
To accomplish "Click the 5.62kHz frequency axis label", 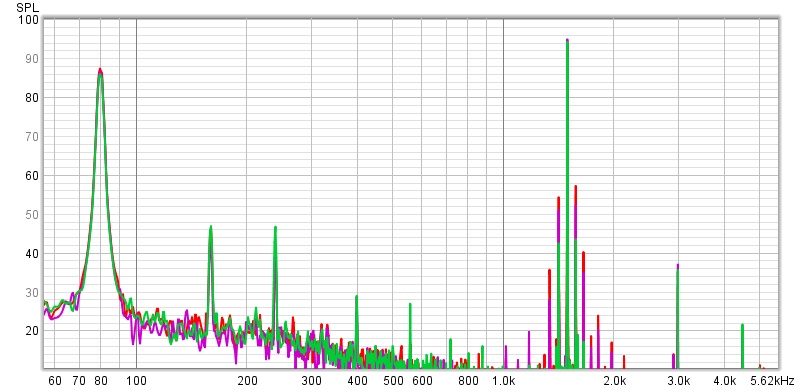I will click(x=772, y=381).
